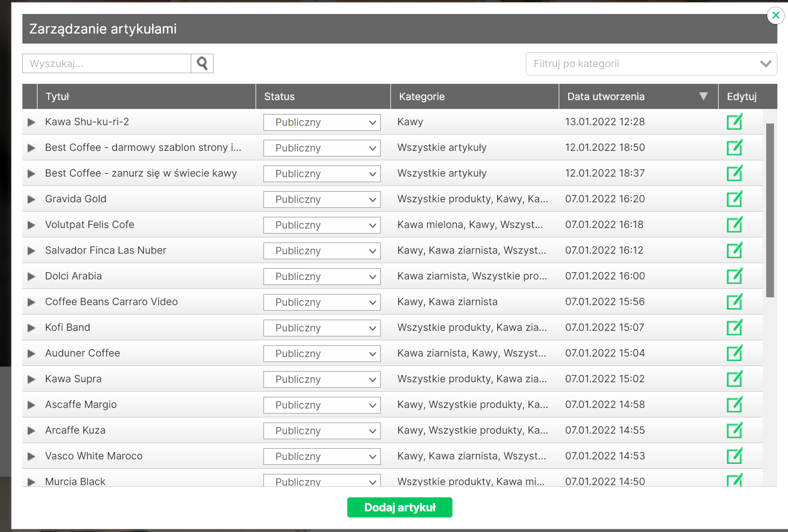Viewport: 788px width, 532px height.
Task: Select the Coffee Beans Carraro Video title
Action: pyautogui.click(x=111, y=302)
